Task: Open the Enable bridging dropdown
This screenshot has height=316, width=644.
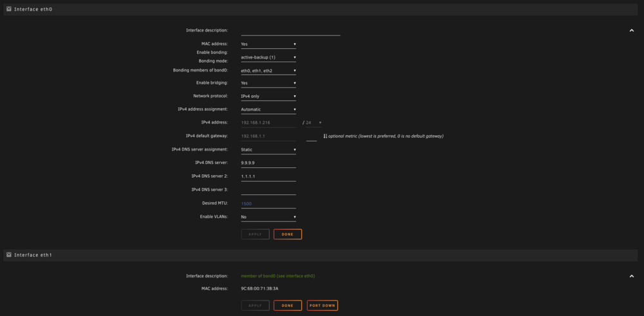Action: pos(268,83)
